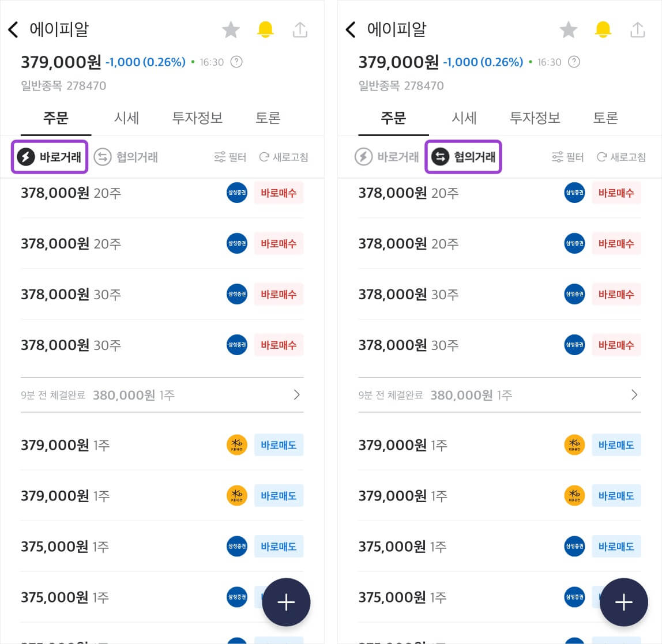Open the share icon at the top right

pyautogui.click(x=300, y=29)
